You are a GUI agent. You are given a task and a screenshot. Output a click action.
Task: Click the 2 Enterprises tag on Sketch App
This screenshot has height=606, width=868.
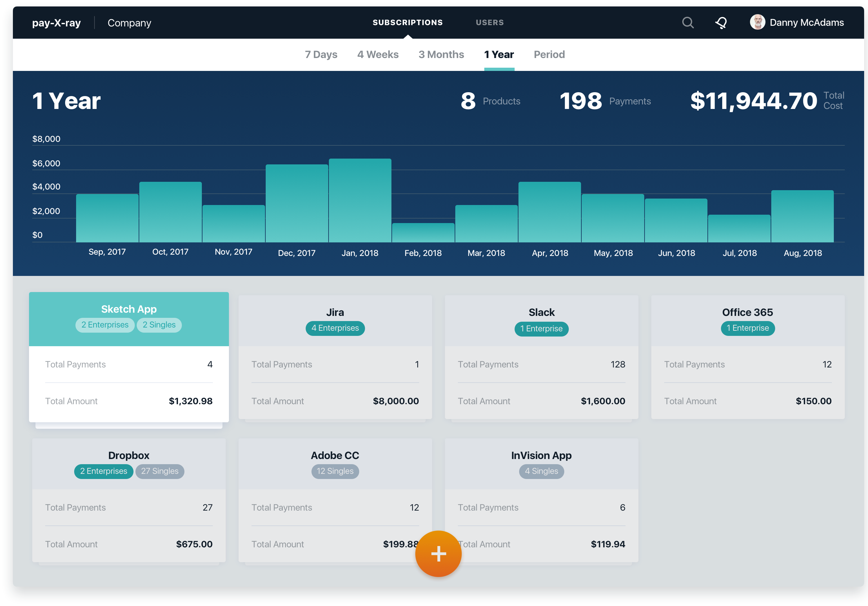(x=105, y=325)
